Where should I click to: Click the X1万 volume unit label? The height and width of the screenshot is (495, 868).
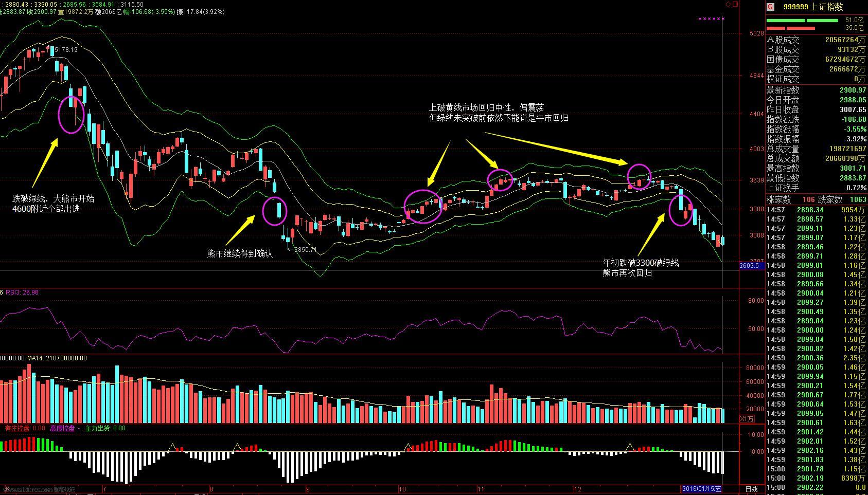coord(747,419)
